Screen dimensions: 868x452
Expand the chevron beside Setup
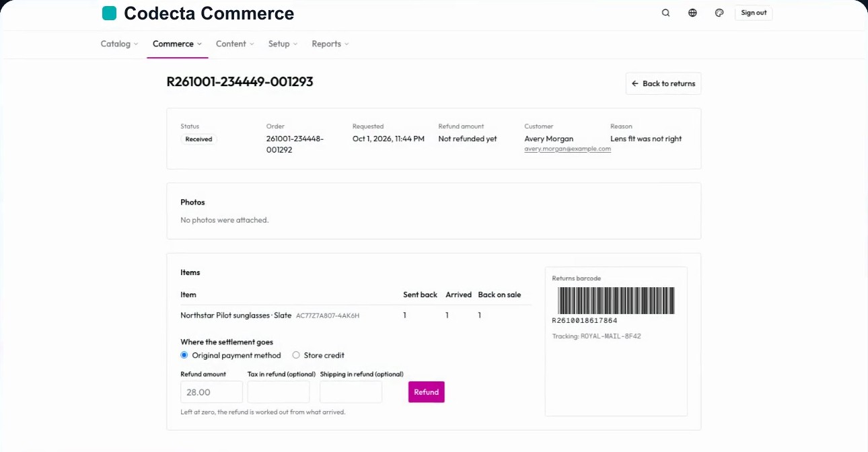[x=295, y=44]
